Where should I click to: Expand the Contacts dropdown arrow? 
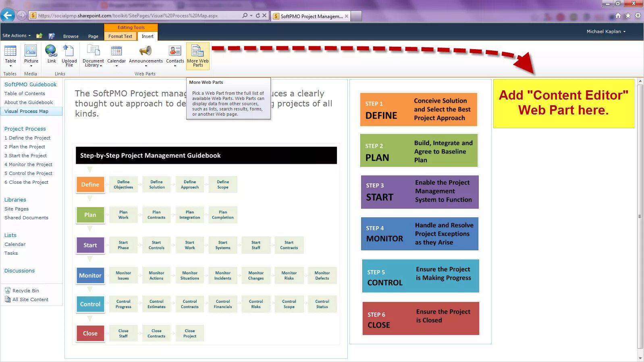175,66
